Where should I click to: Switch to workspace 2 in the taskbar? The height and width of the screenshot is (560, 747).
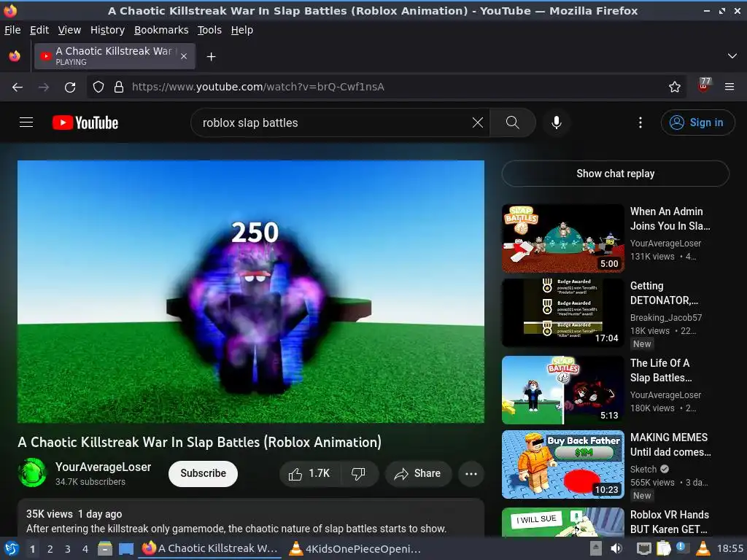click(x=50, y=549)
